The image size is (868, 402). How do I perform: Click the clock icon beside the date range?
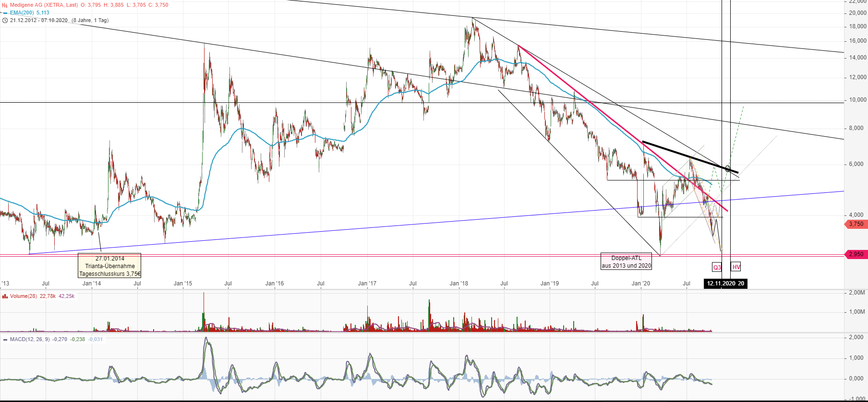5,21
